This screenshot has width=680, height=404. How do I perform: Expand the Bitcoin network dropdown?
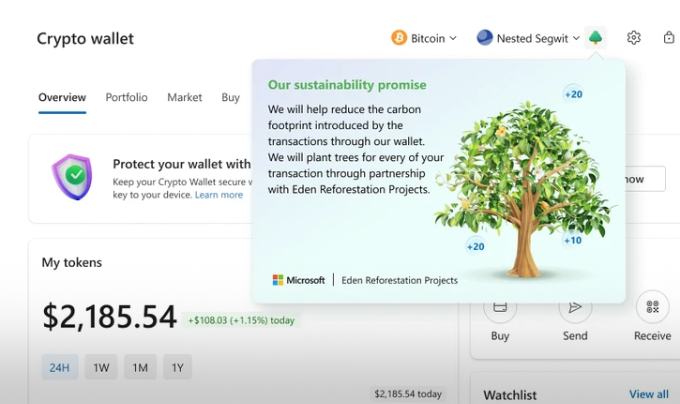click(425, 38)
